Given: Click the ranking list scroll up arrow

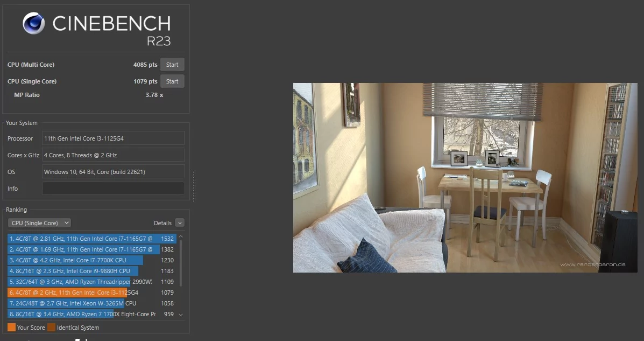Looking at the screenshot, I should pyautogui.click(x=181, y=237).
